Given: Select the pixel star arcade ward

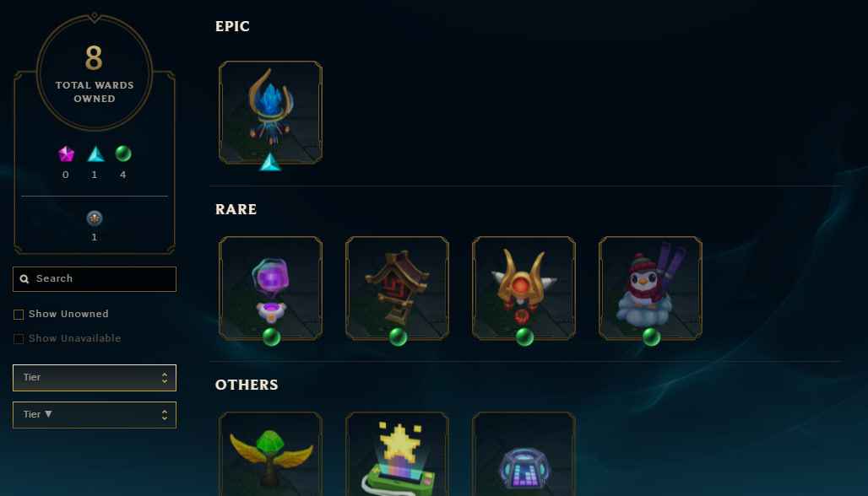Looking at the screenshot, I should coord(397,454).
